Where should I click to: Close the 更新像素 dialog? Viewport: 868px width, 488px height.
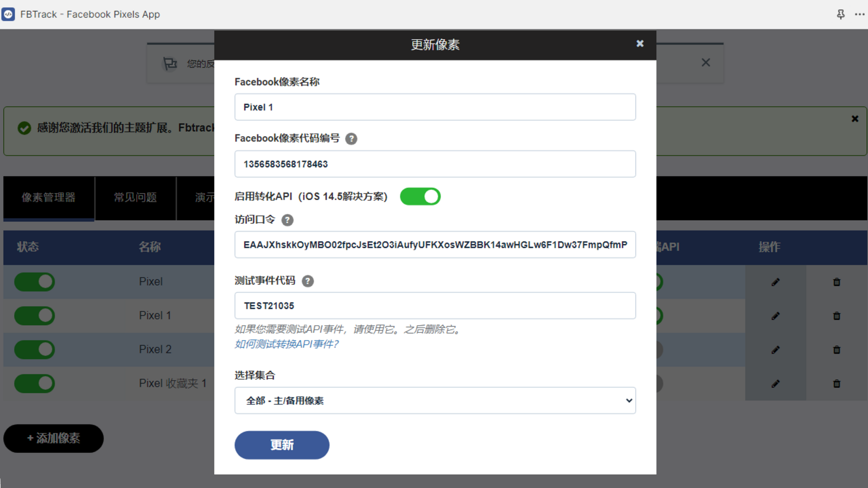click(640, 43)
